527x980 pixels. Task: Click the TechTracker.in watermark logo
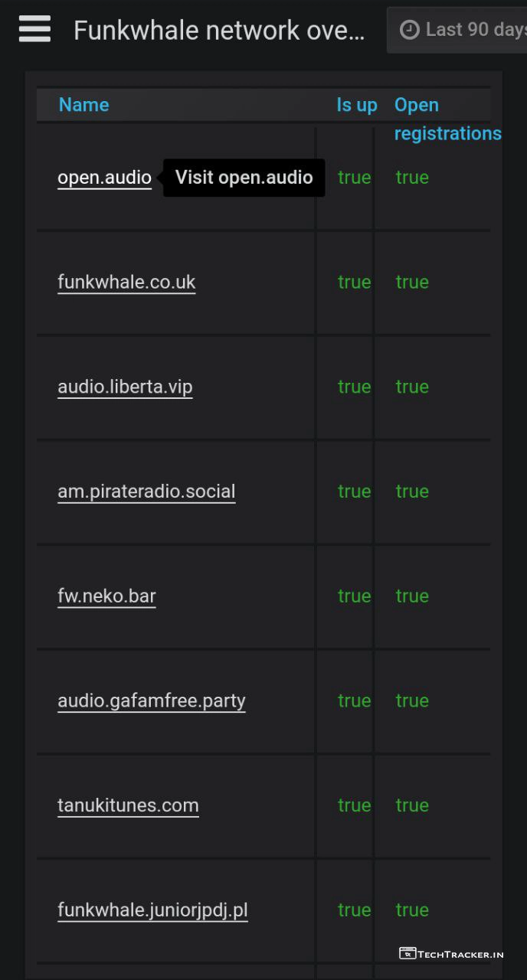pyautogui.click(x=451, y=953)
